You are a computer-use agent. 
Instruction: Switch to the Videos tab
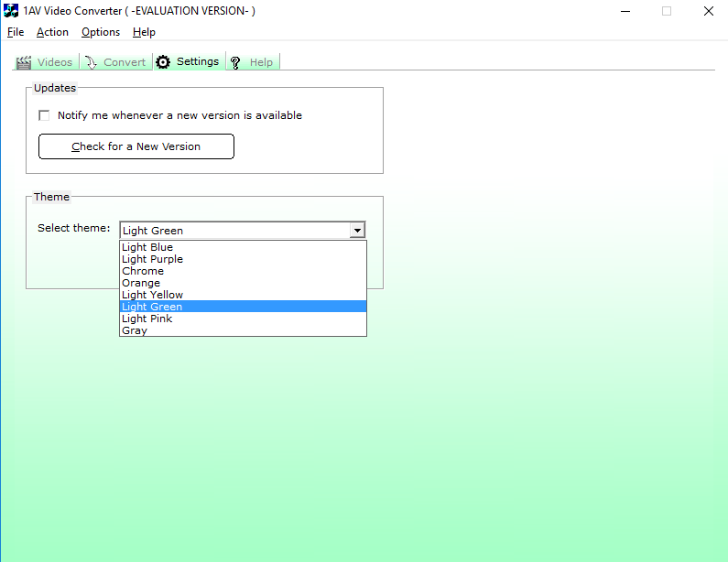[45, 62]
